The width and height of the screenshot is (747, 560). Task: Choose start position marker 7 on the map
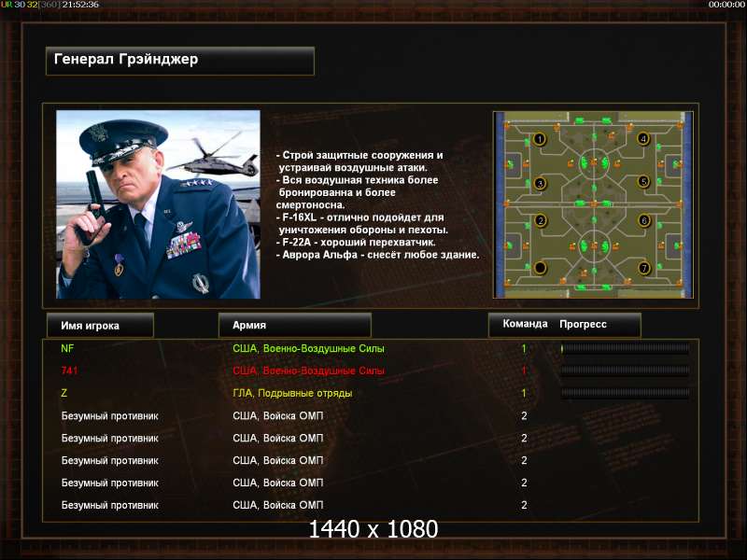tap(644, 268)
